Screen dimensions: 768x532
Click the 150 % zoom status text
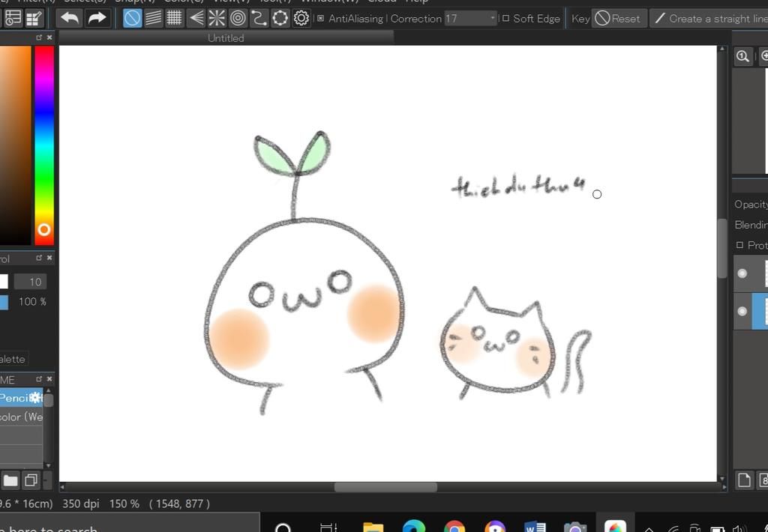pos(124,504)
